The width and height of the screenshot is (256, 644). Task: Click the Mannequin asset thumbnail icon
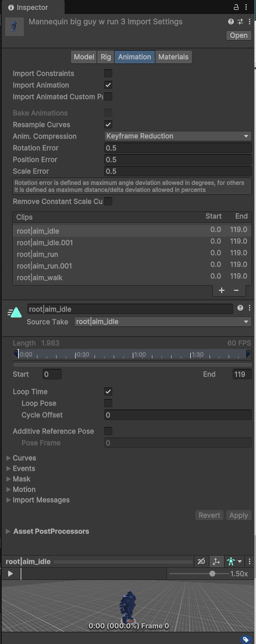click(15, 27)
